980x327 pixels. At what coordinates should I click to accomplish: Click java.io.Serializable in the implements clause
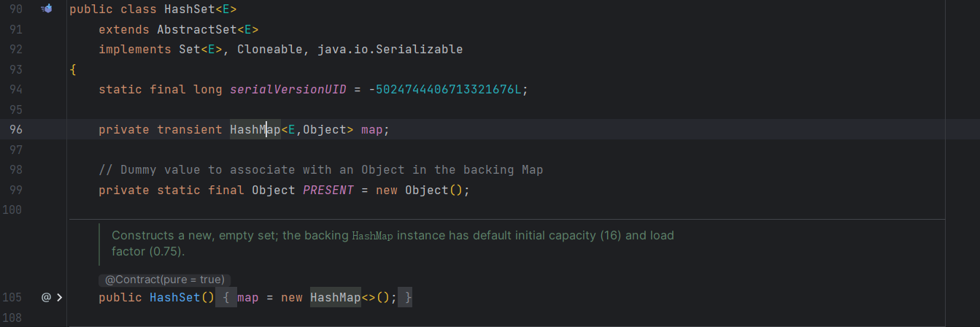coord(390,50)
